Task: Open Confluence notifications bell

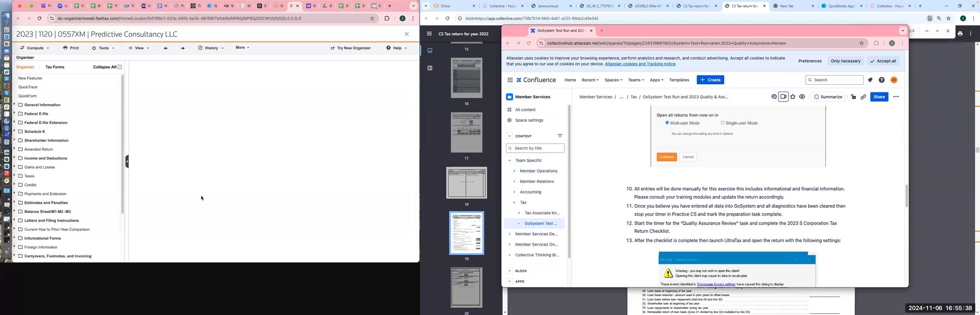Action: pos(870,80)
